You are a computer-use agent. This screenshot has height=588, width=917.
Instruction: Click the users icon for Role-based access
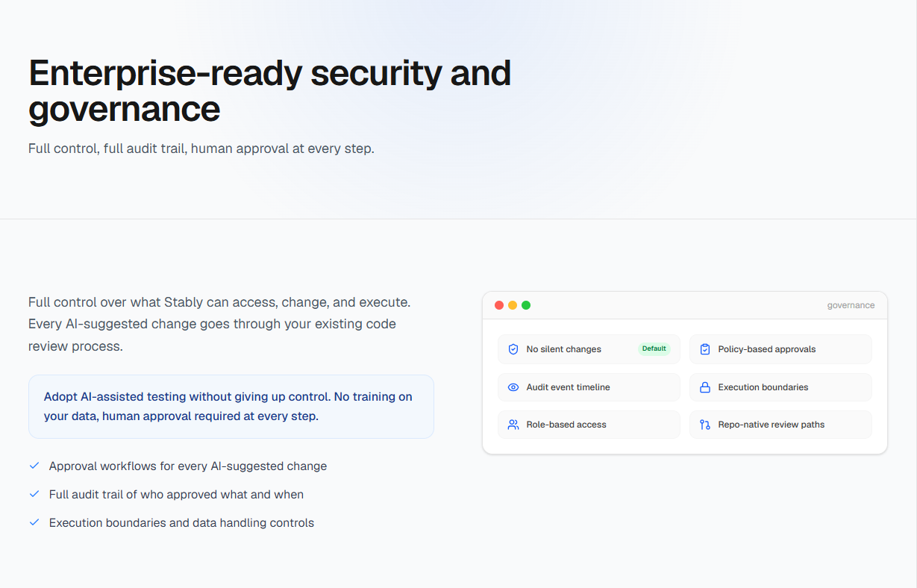coord(513,425)
